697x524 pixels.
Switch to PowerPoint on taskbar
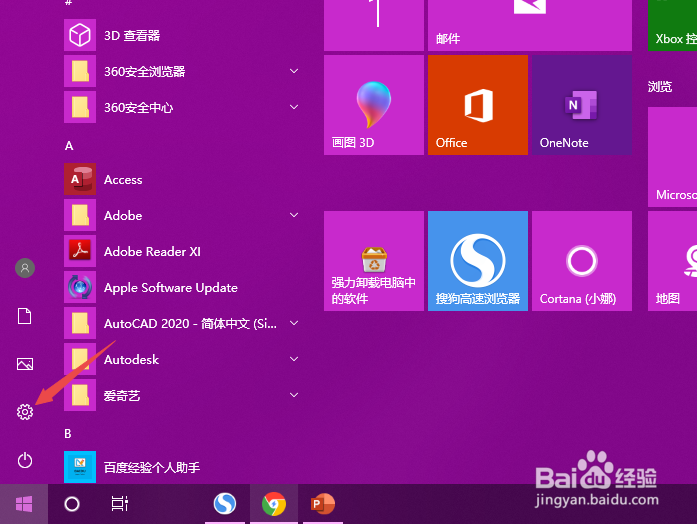(323, 504)
